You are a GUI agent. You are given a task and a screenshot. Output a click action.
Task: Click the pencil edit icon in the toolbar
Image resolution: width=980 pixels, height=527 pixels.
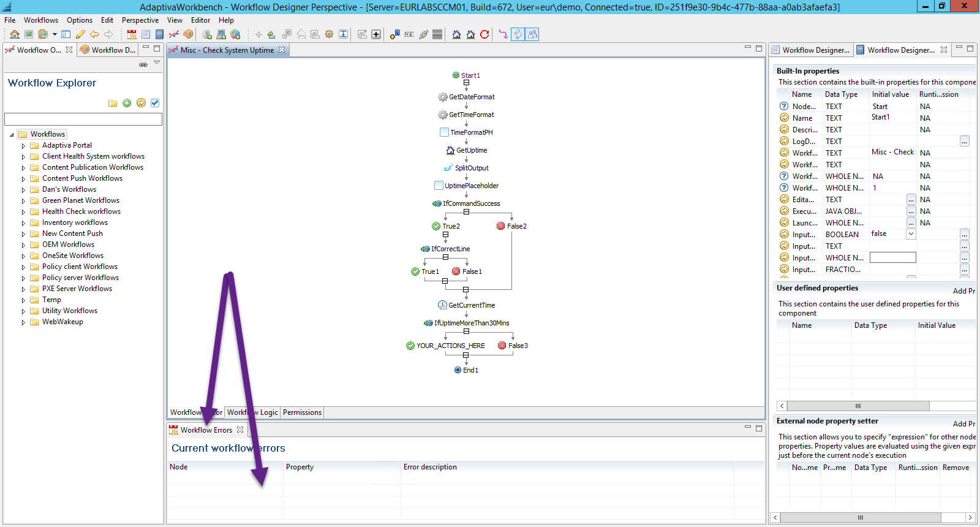pos(80,34)
